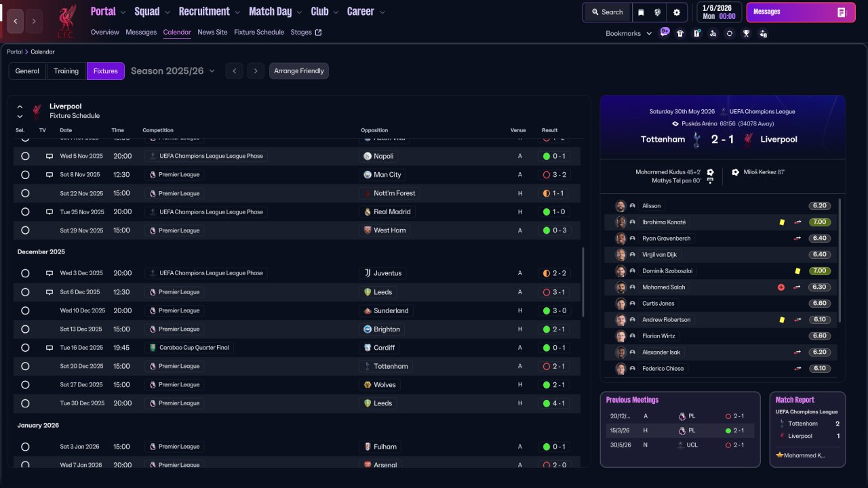Open the Portal dropdown menu

[108, 12]
